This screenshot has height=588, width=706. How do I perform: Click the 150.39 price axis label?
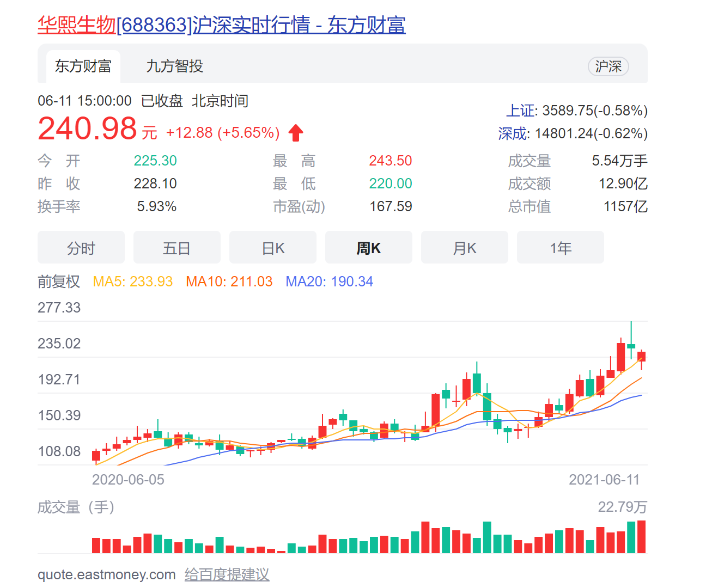[59, 415]
